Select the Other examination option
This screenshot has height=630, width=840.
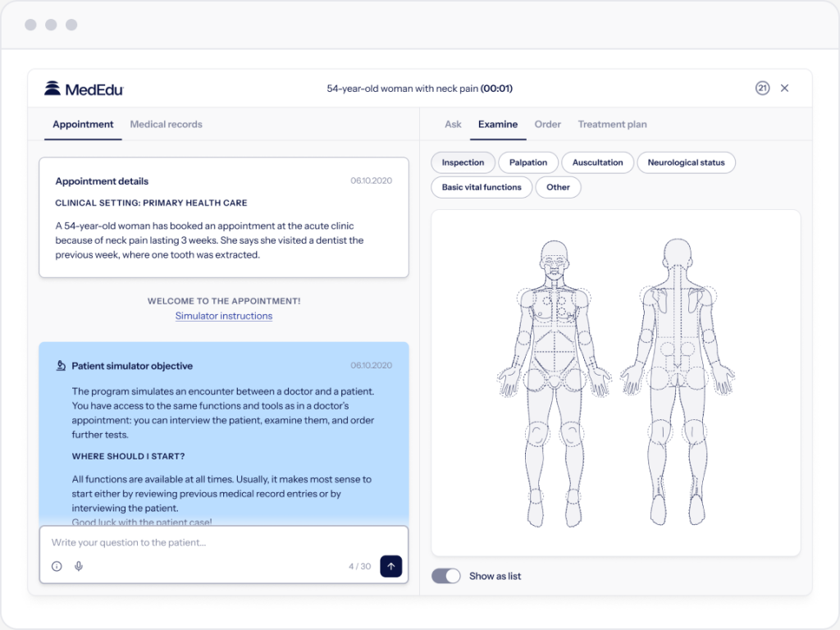(x=558, y=187)
